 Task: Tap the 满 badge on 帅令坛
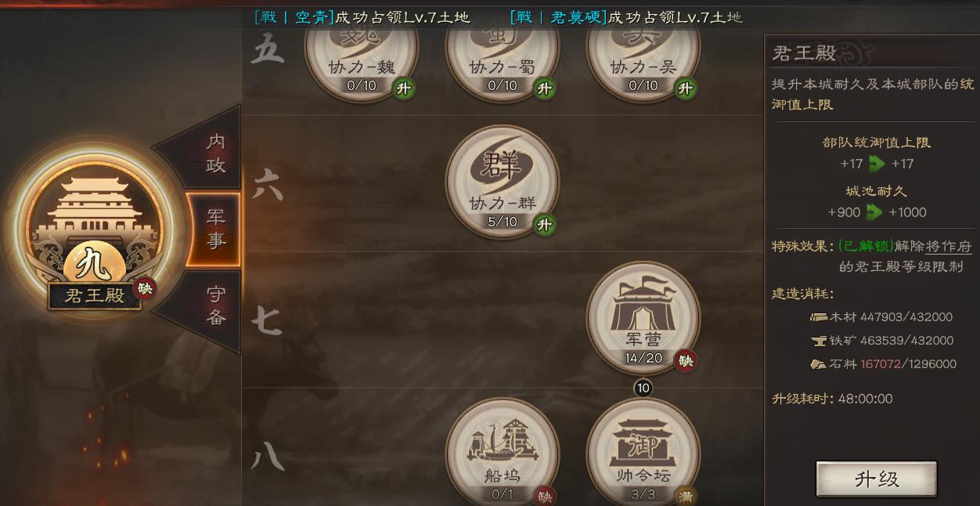(x=686, y=496)
